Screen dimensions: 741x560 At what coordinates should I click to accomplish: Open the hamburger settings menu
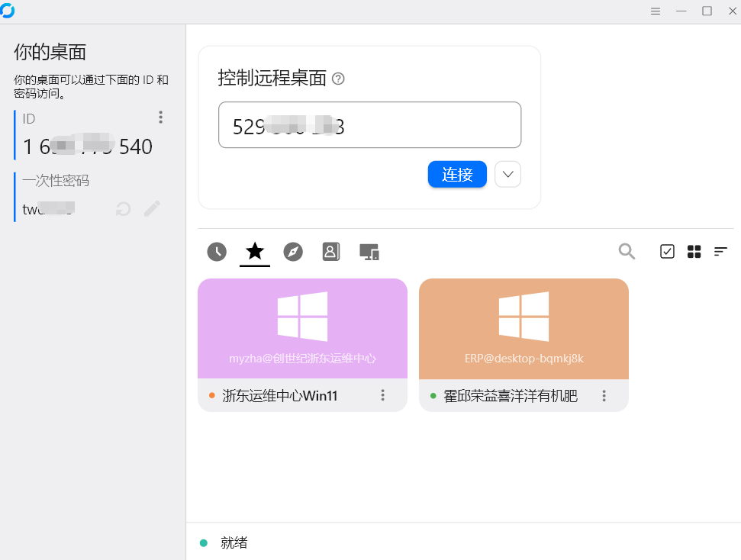[655, 11]
